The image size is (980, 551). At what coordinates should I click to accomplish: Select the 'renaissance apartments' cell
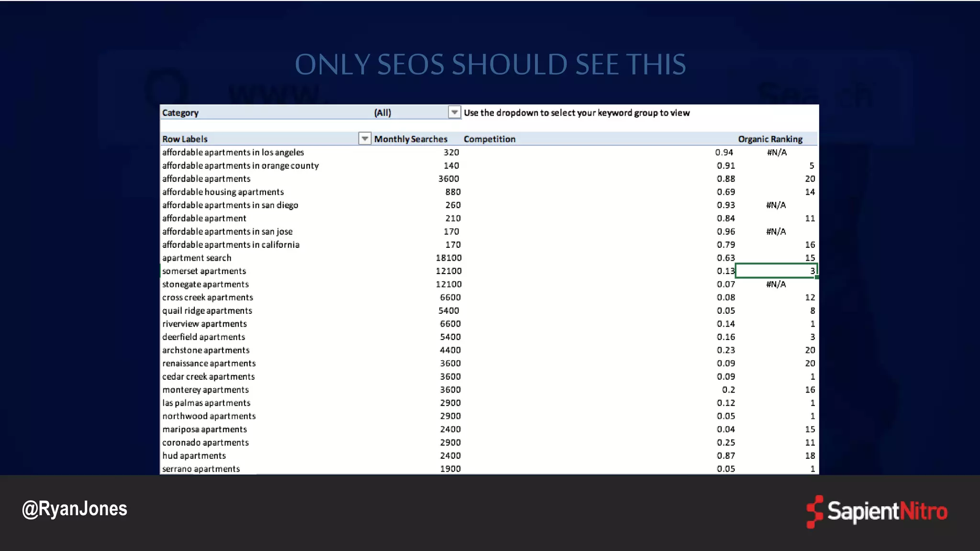(209, 364)
